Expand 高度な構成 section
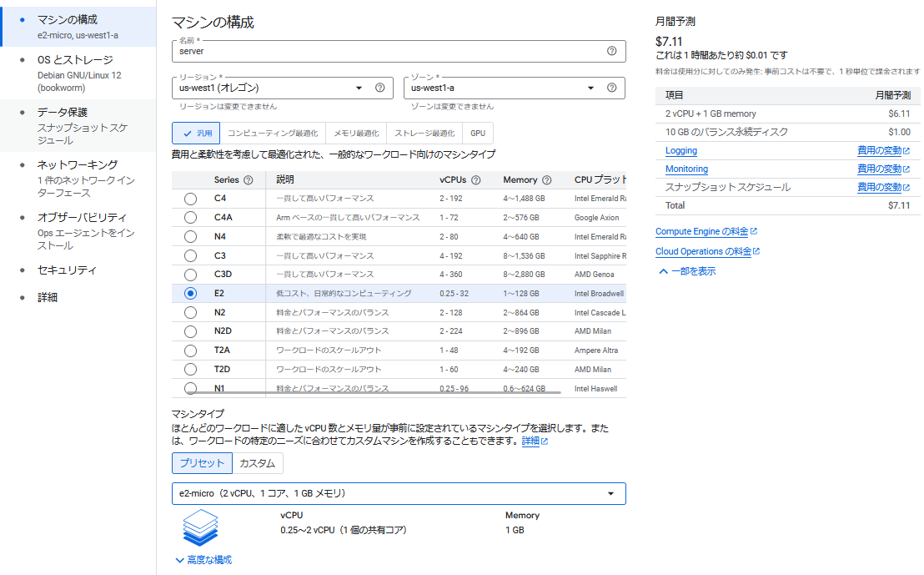 click(x=203, y=560)
